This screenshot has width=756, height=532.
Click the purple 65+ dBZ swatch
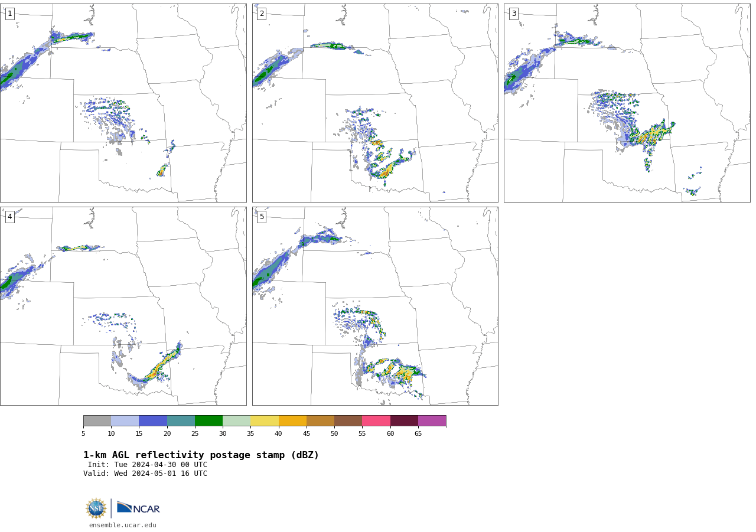pyautogui.click(x=432, y=420)
